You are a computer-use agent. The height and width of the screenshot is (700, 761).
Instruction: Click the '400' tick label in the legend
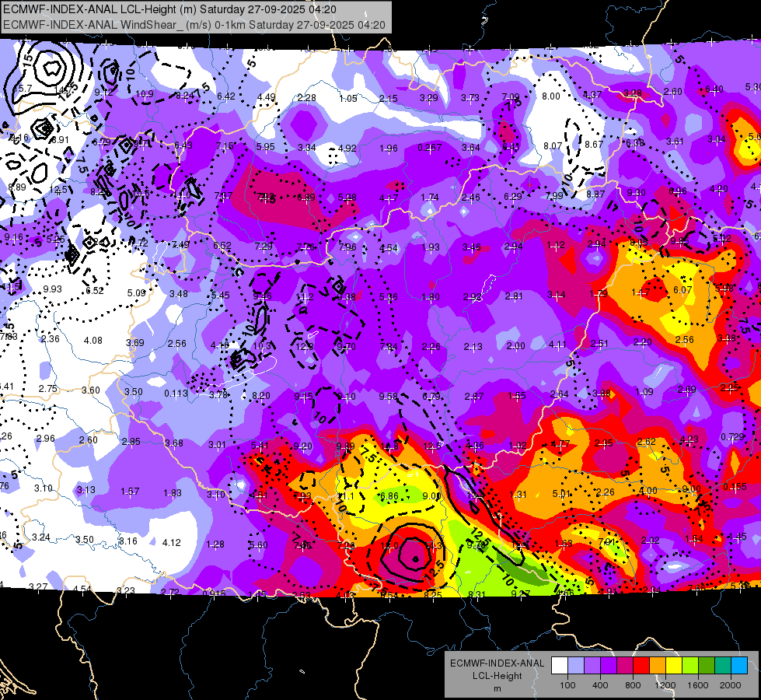point(600,685)
